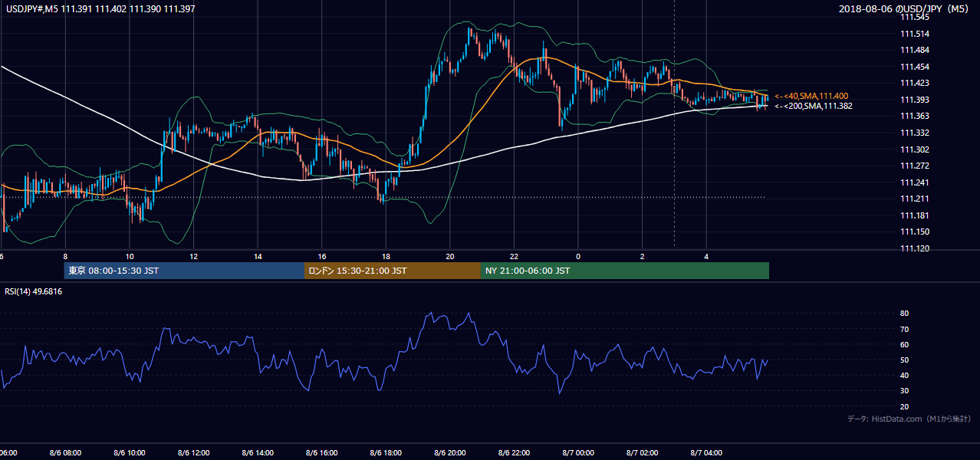The image size is (980, 460).
Task: Click the RSI axis value 30
Action: coord(905,391)
